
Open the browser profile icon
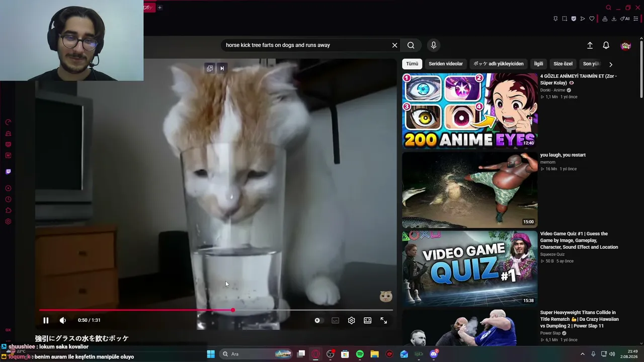(605, 19)
